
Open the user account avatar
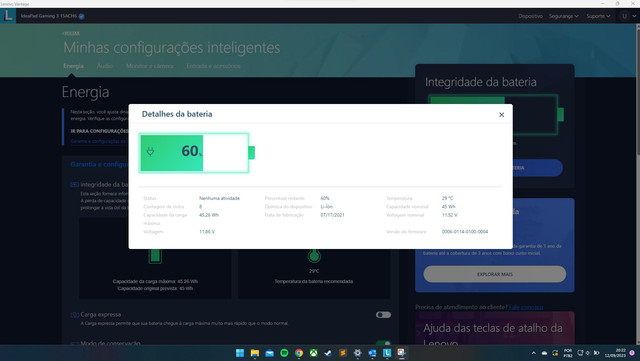pyautogui.click(x=624, y=16)
